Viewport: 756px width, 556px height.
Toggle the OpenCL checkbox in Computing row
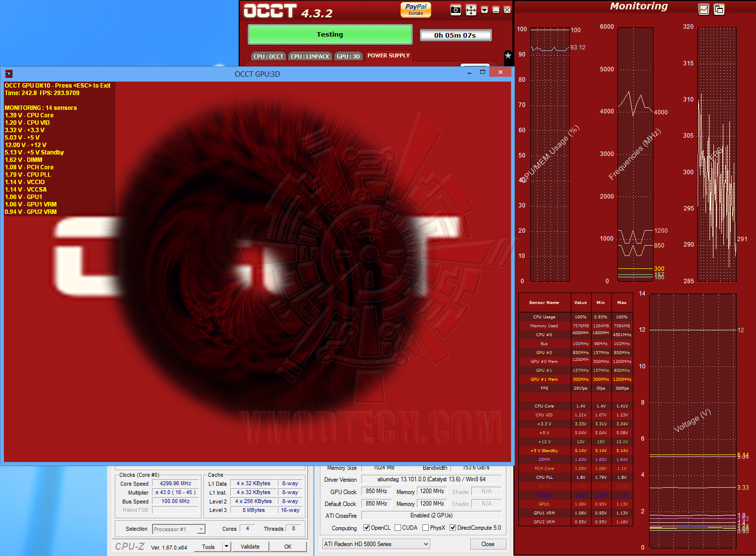367,528
